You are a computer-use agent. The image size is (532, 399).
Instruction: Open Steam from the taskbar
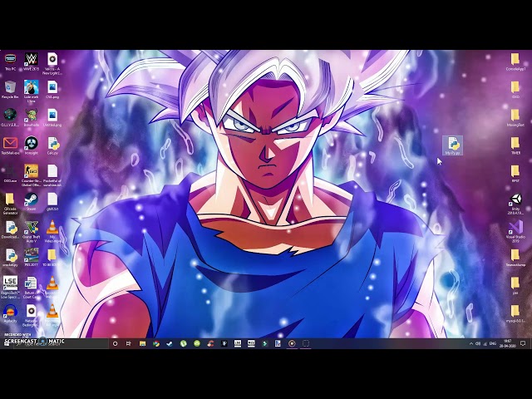click(170, 343)
